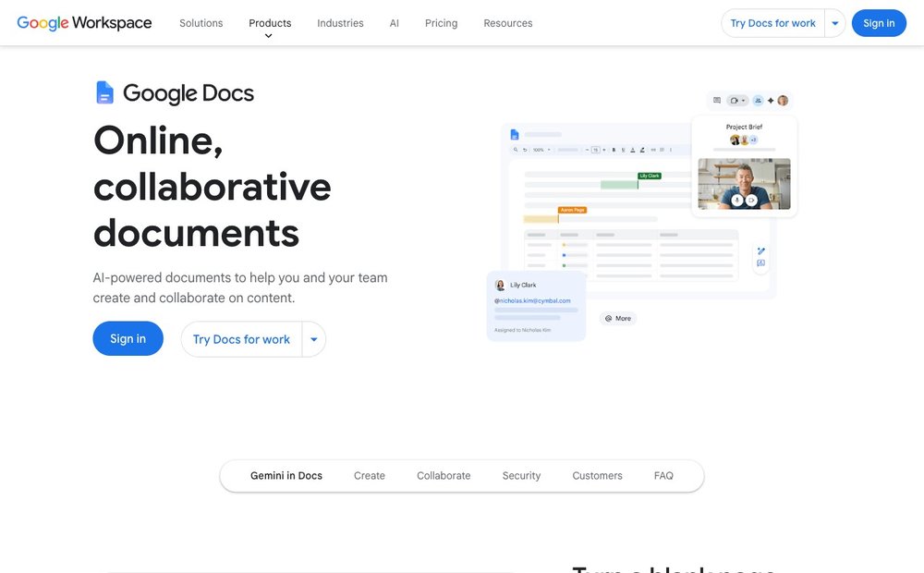Screen dimensions: 924x573
Task: Open the Solutions menu
Action: coord(201,23)
